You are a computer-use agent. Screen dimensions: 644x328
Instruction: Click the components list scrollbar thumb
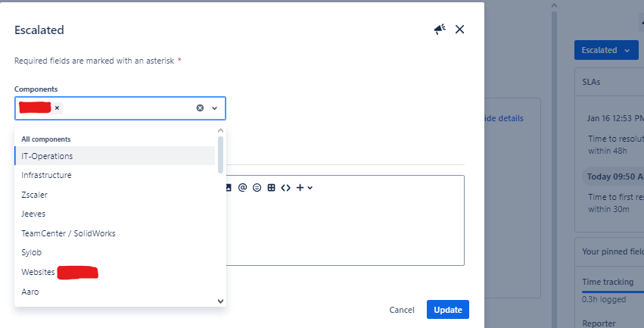220,155
